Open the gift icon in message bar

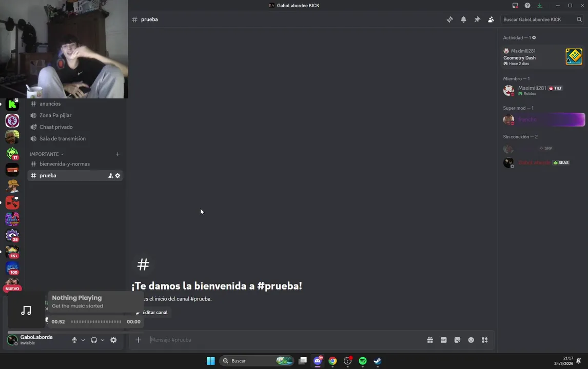pos(430,340)
